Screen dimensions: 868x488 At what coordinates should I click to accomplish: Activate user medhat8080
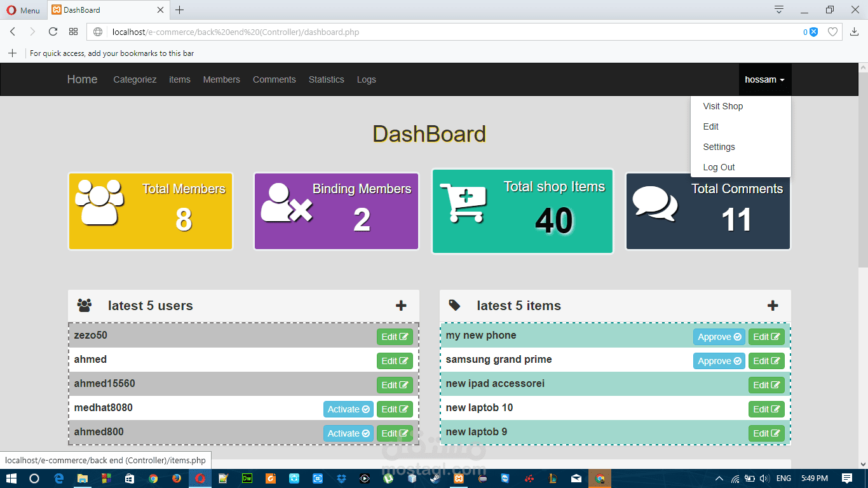pos(348,409)
